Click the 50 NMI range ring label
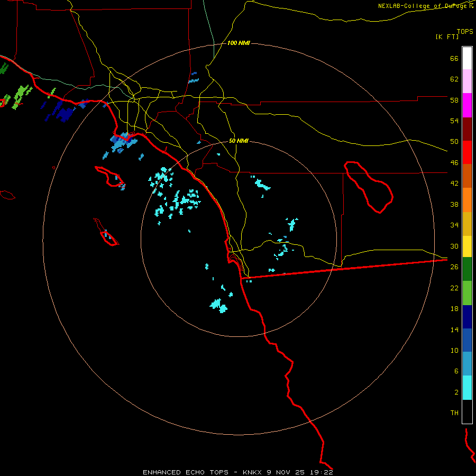The height and width of the screenshot is (476, 476). tap(239, 141)
